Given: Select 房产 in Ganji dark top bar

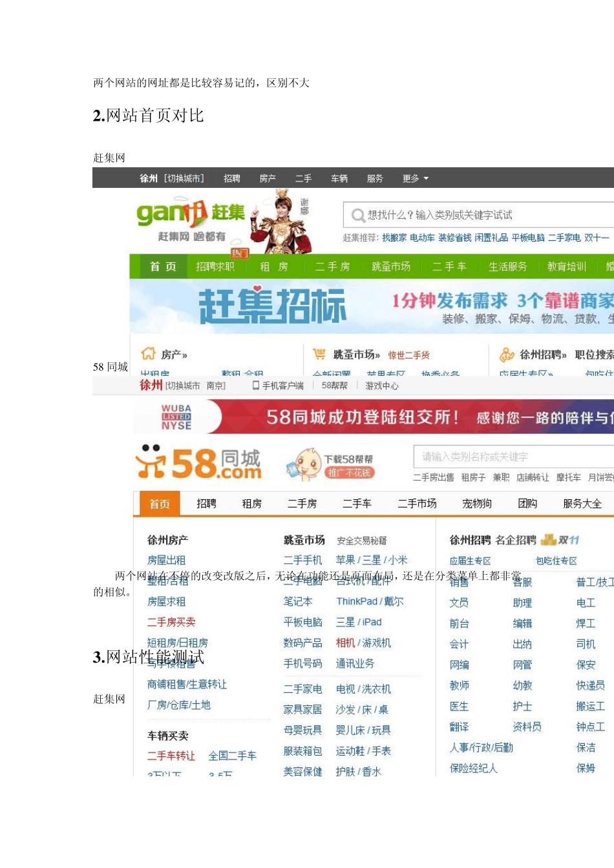Looking at the screenshot, I should click(268, 178).
